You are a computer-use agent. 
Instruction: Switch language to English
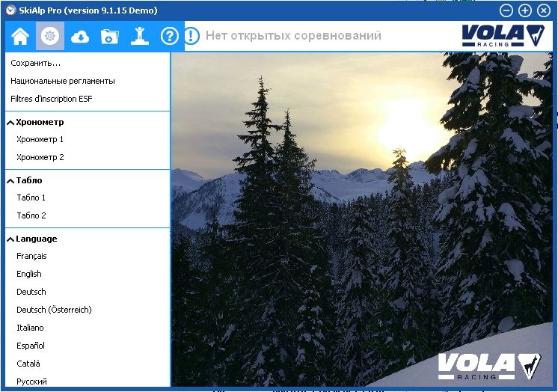pos(29,274)
